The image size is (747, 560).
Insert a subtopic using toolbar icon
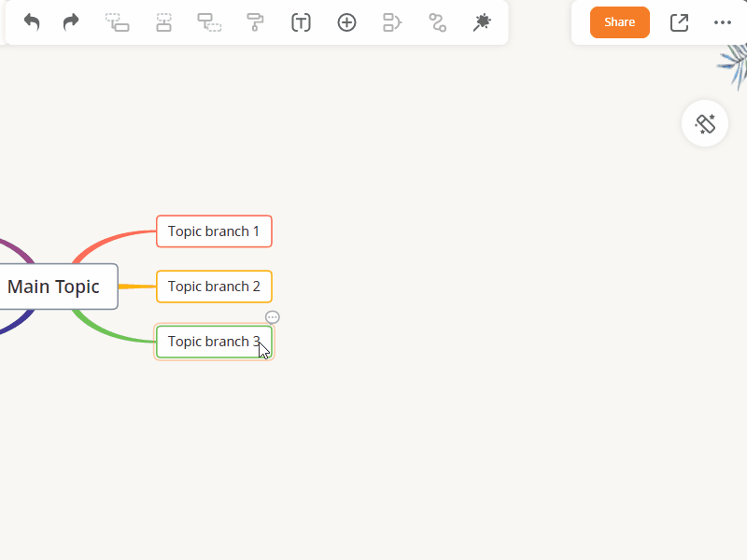(x=117, y=22)
